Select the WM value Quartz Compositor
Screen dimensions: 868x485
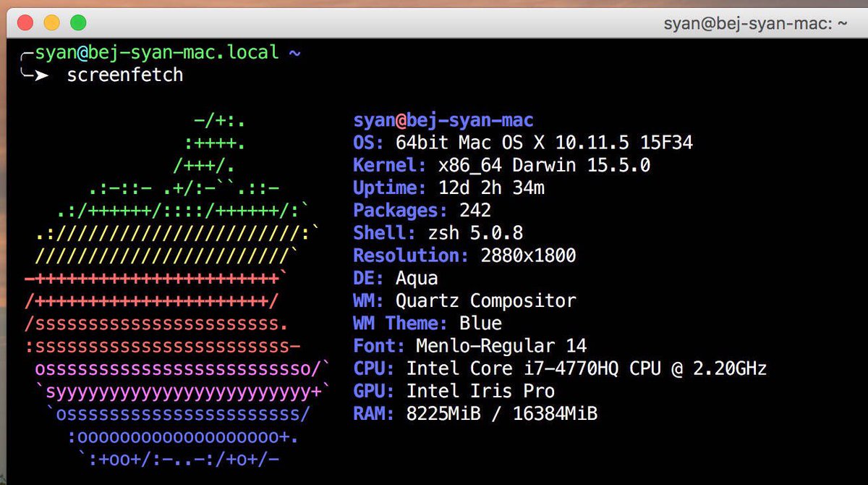[x=485, y=300]
